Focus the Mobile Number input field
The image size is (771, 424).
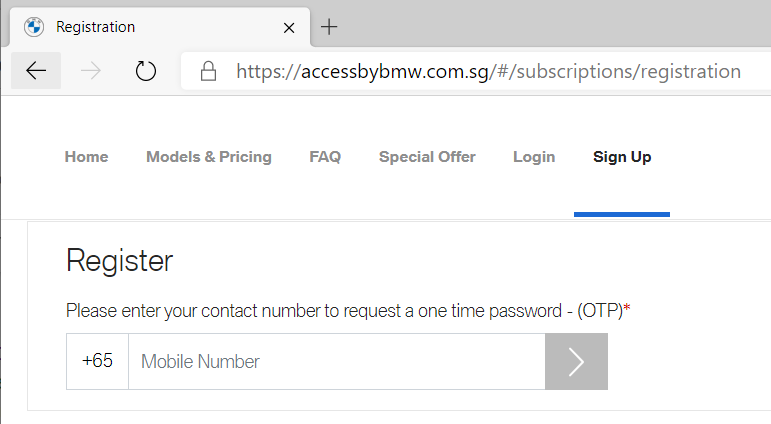(337, 362)
